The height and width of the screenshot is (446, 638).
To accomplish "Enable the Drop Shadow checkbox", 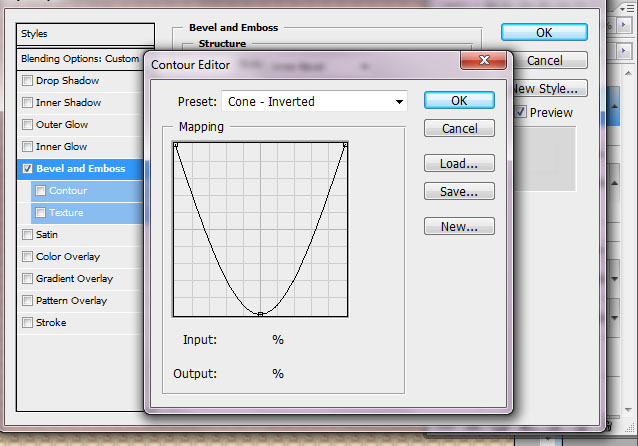I will (x=27, y=81).
